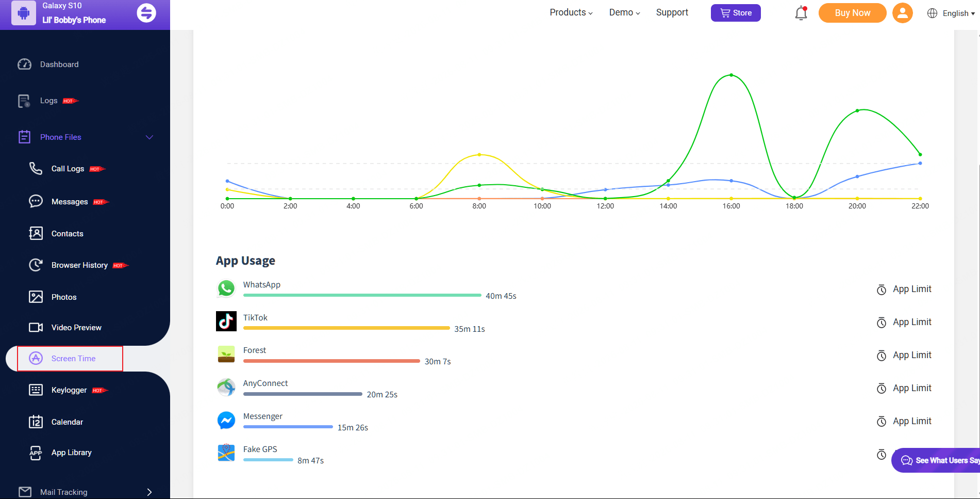Click the yellow chart point at 8:00
The width and height of the screenshot is (980, 499).
tap(479, 155)
